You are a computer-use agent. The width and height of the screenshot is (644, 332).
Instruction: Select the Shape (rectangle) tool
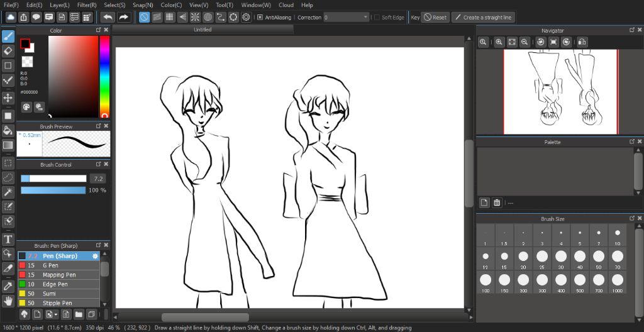point(8,65)
